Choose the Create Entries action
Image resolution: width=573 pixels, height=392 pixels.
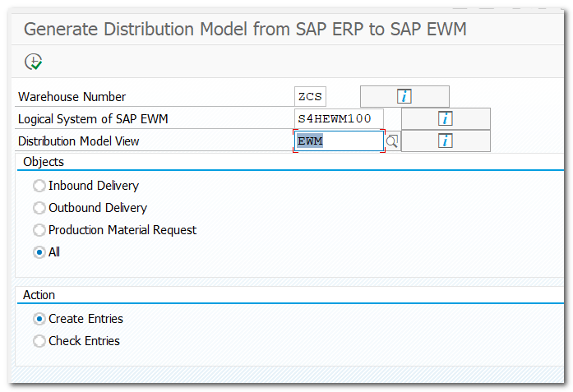39,319
